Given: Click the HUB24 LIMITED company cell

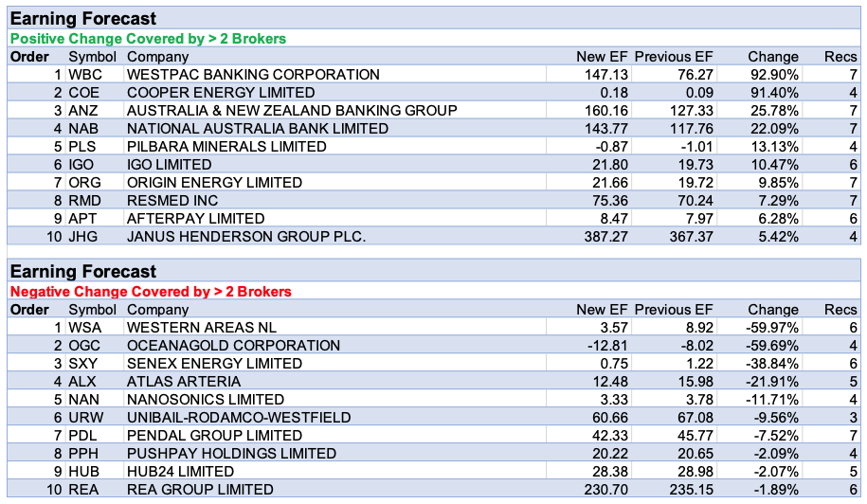Looking at the screenshot, I should point(180,472).
